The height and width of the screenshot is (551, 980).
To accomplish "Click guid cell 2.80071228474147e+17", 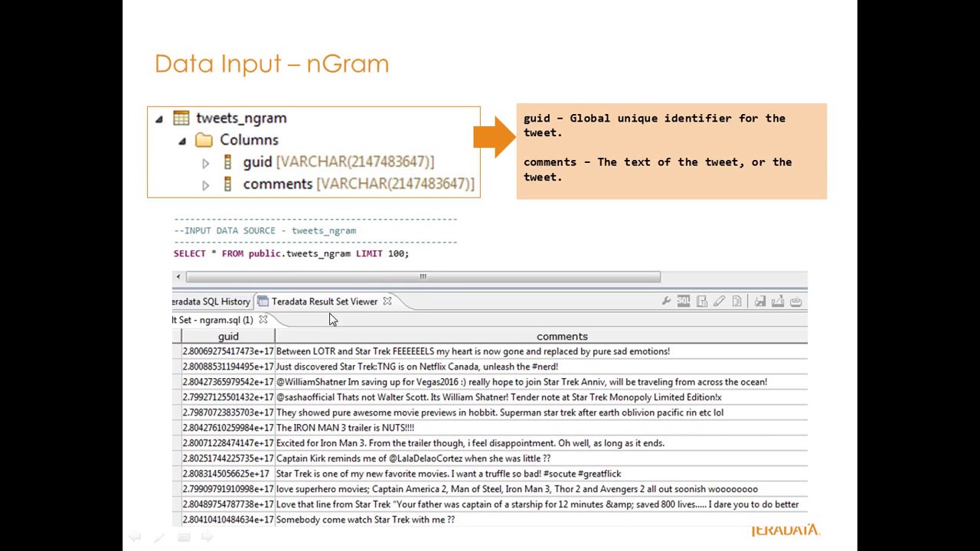I will coord(228,443).
